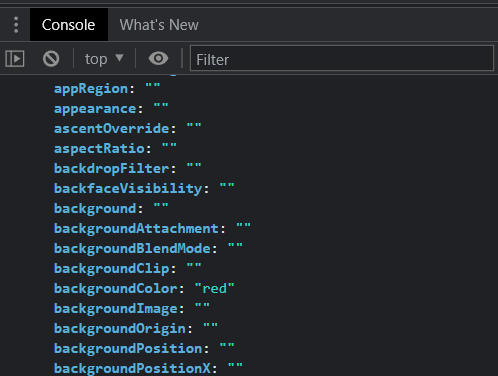Screen dimensions: 498x376
Task: Select the backfaceVisibility property row
Action: tap(144, 189)
